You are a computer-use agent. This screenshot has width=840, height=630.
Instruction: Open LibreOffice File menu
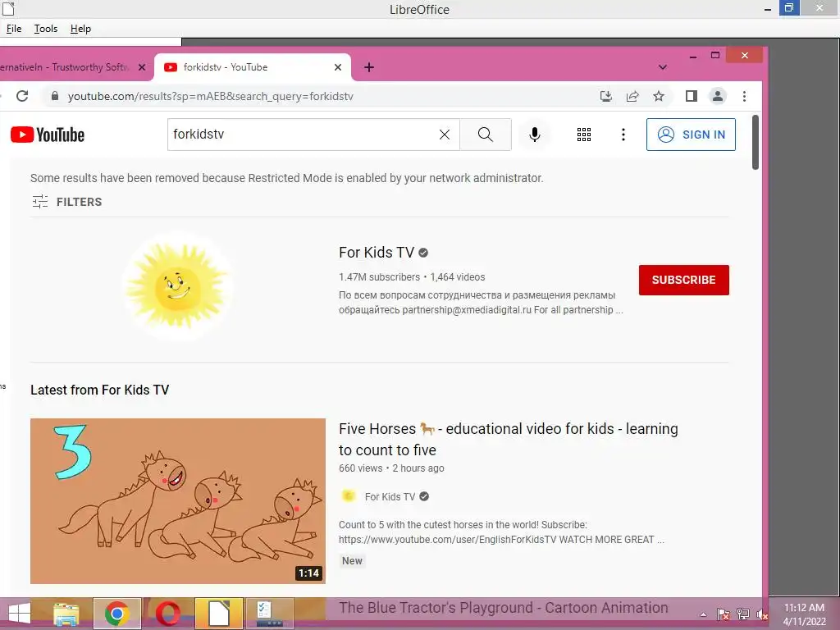14,29
